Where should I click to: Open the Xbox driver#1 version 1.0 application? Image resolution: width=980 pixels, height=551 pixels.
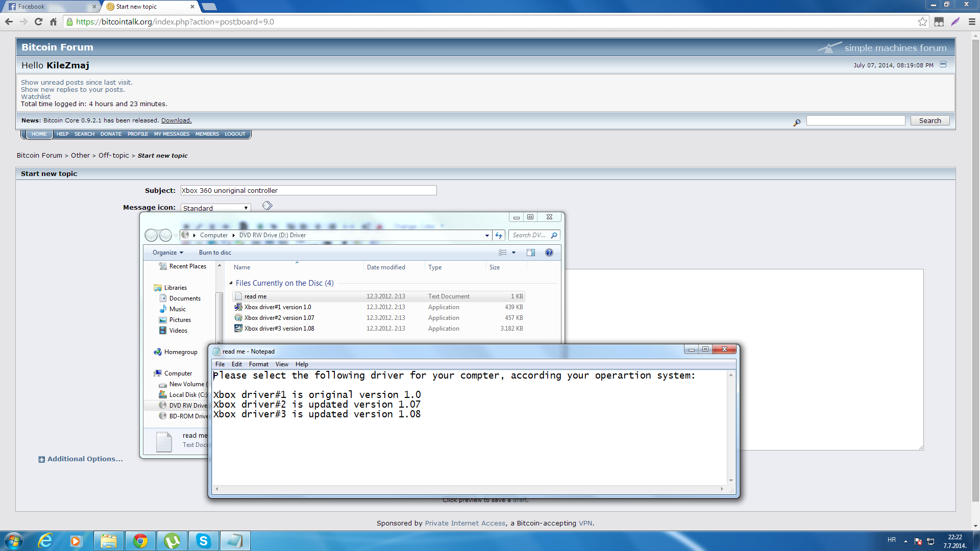click(x=278, y=307)
